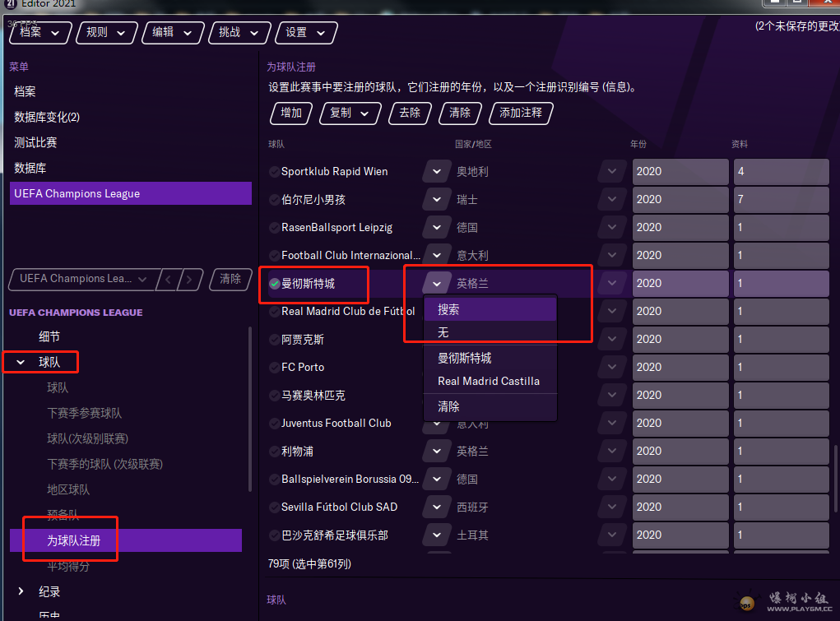Toggle selection circle for 利物浦
840x621 pixels.
(274, 451)
